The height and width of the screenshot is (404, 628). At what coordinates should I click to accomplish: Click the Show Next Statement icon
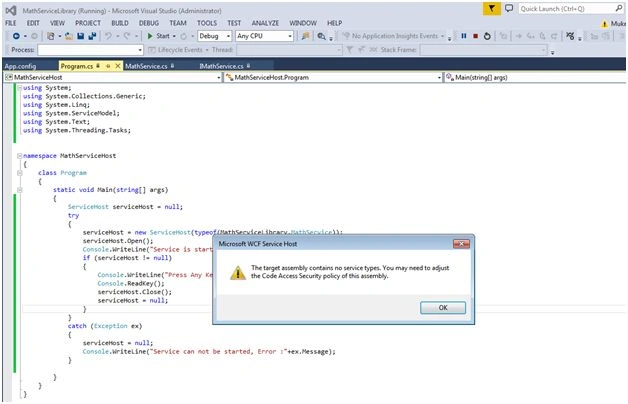(519, 36)
